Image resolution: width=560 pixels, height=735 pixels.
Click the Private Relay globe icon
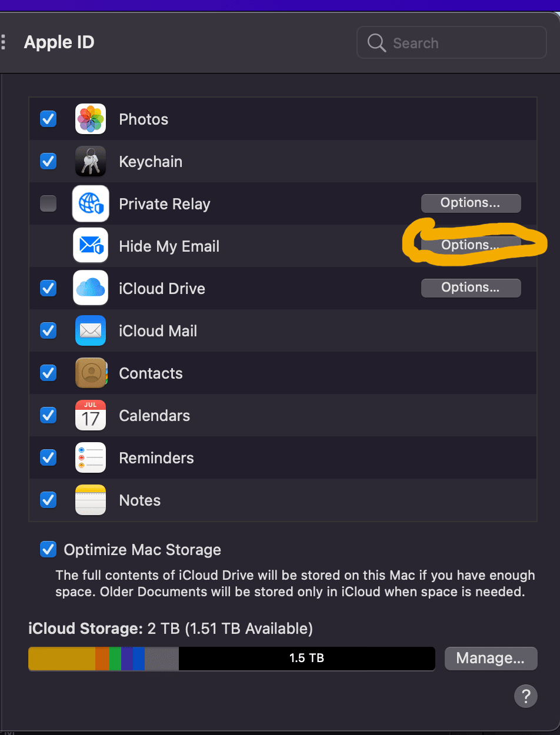(x=91, y=204)
